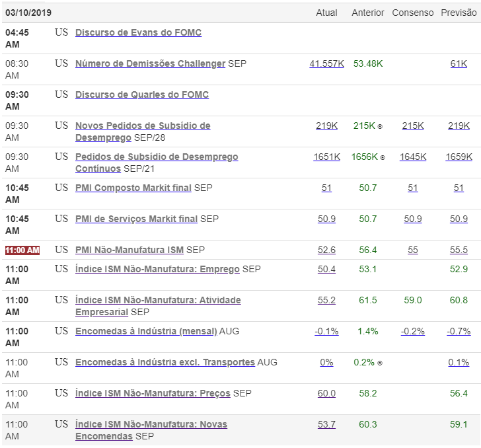
Task: Click the Previsão value 61K
Action: [x=459, y=63]
